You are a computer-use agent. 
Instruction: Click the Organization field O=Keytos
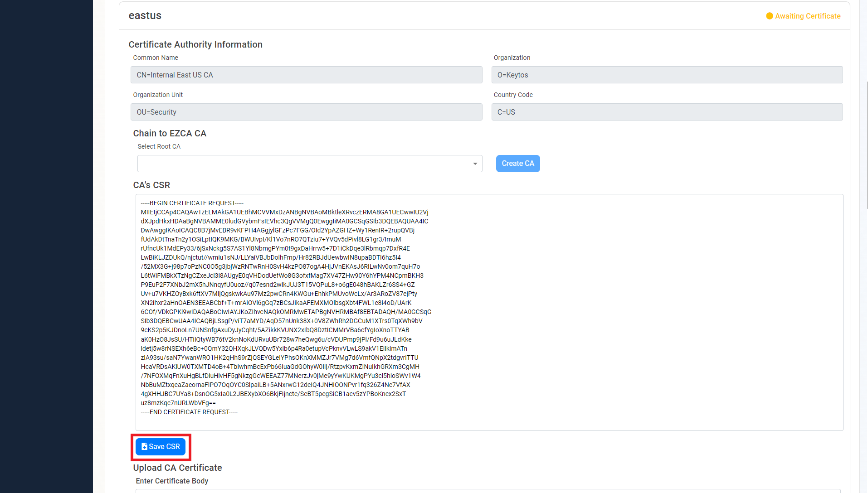pos(667,75)
